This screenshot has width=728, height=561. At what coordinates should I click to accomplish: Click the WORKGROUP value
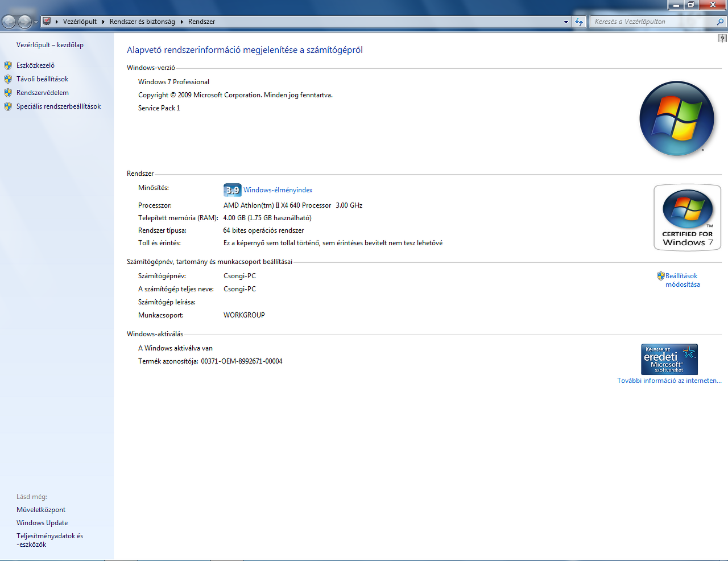tap(244, 315)
